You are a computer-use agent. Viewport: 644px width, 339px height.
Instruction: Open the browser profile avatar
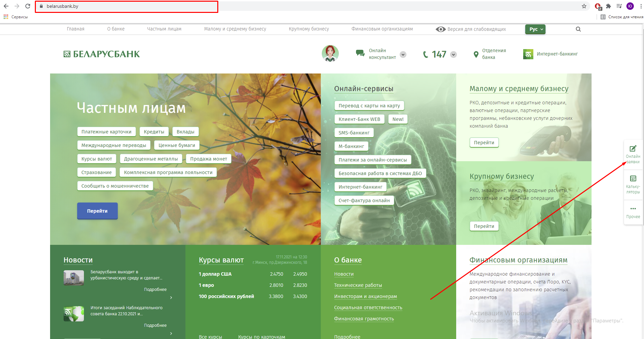pyautogui.click(x=630, y=6)
